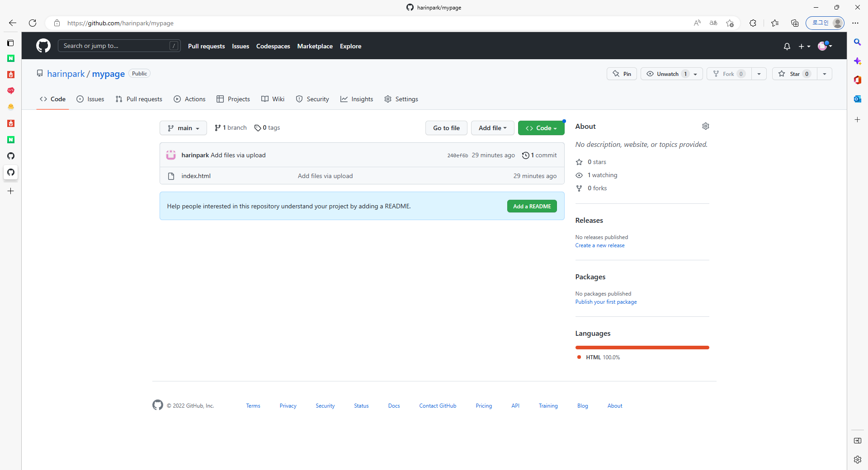This screenshot has width=868, height=470.
Task: Expand the main branch dropdown
Action: click(183, 128)
